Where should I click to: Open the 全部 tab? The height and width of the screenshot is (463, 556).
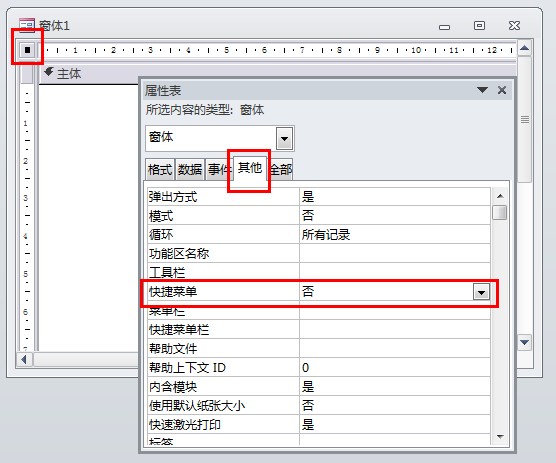(x=281, y=169)
